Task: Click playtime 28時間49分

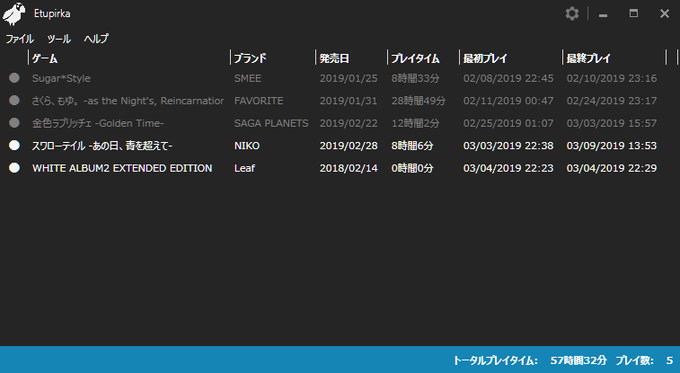Action: [418, 101]
